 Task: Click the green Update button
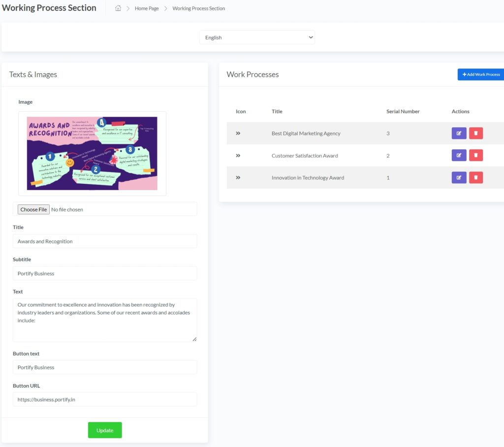pyautogui.click(x=105, y=430)
